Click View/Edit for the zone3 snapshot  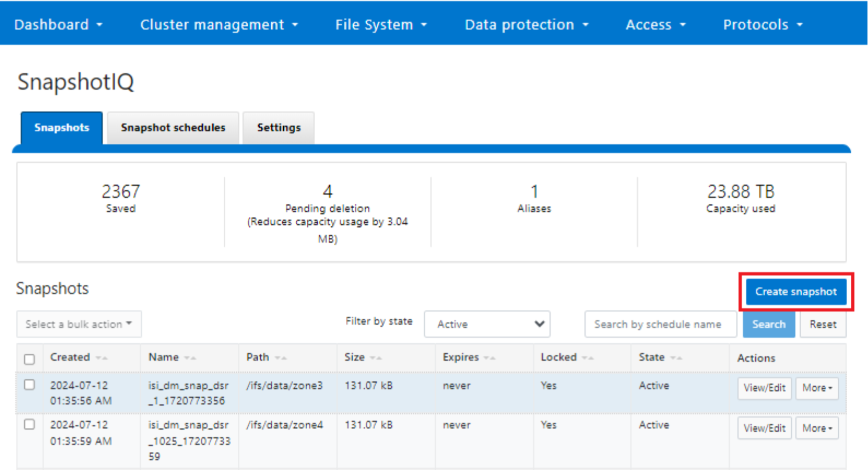765,388
